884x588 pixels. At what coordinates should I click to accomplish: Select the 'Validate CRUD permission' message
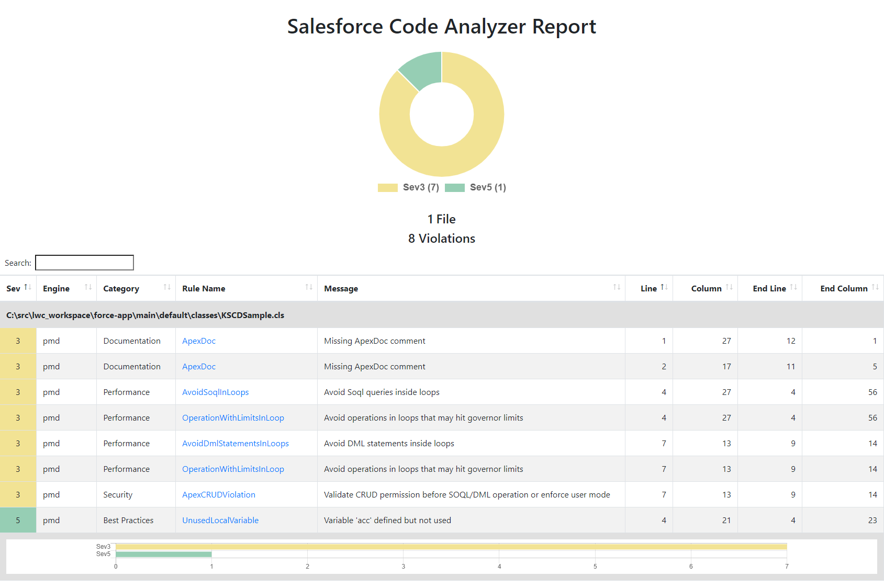[x=467, y=495]
